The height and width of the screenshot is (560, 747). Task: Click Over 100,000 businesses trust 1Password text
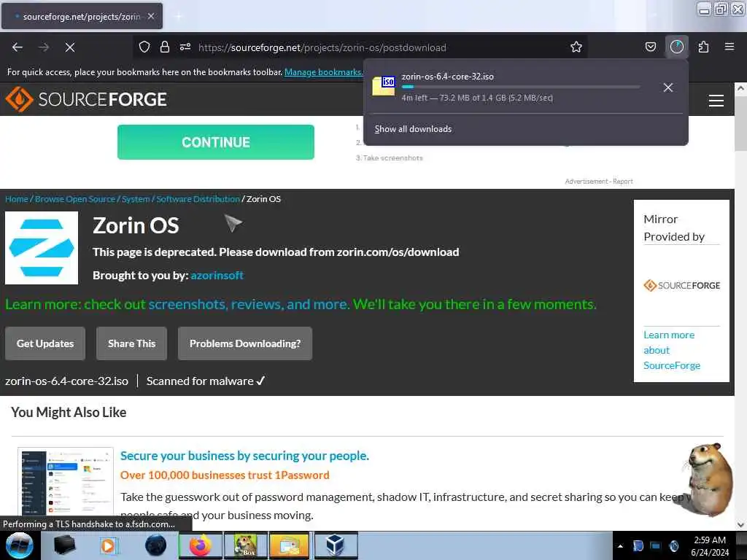225,475
